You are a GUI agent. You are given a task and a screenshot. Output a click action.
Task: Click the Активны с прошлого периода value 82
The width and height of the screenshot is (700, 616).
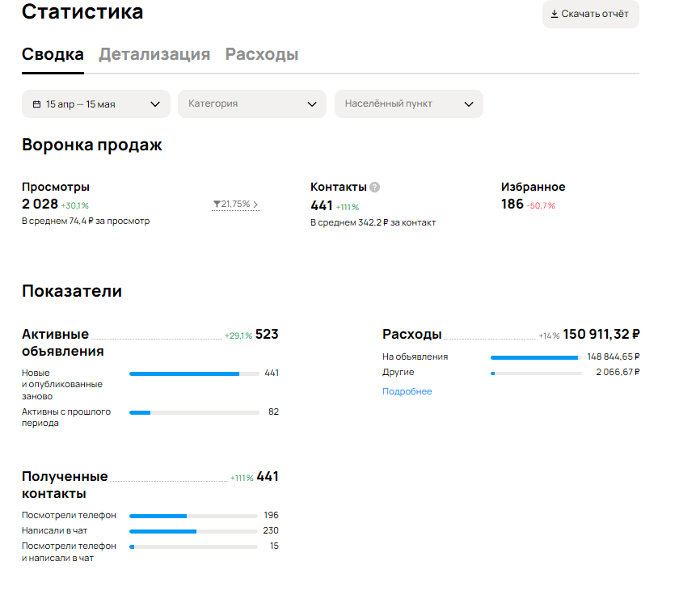(x=273, y=411)
